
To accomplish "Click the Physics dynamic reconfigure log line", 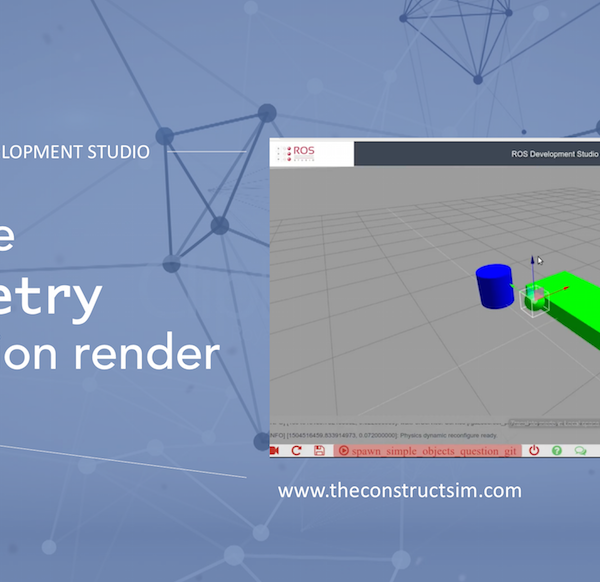I will pyautogui.click(x=420, y=436).
